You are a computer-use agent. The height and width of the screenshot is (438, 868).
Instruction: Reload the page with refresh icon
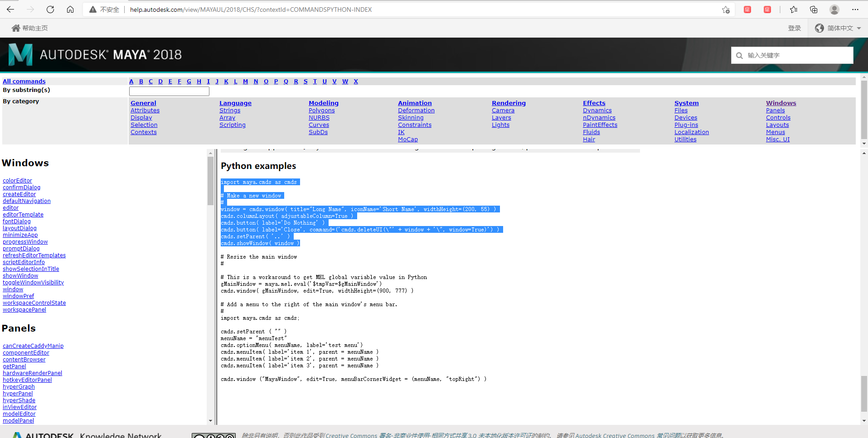[50, 10]
